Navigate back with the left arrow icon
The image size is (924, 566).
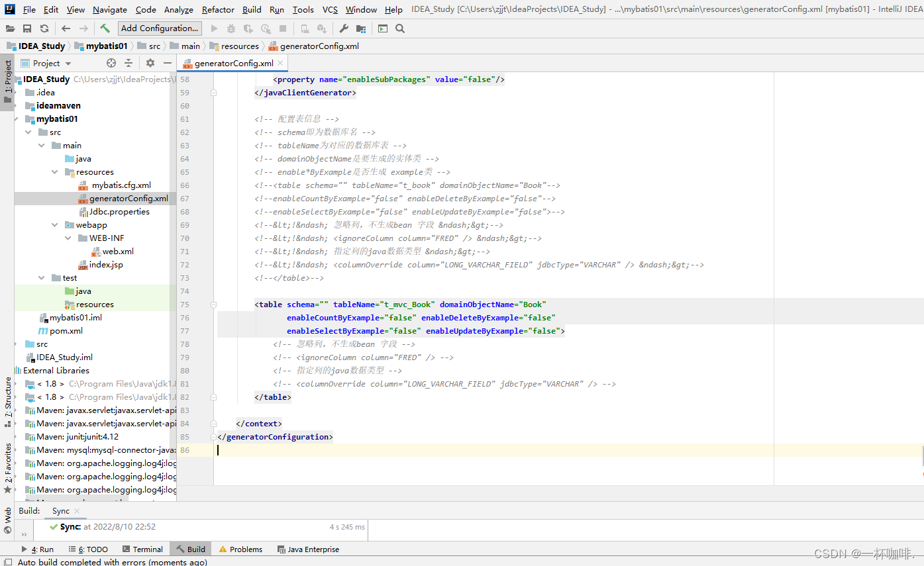pos(66,28)
